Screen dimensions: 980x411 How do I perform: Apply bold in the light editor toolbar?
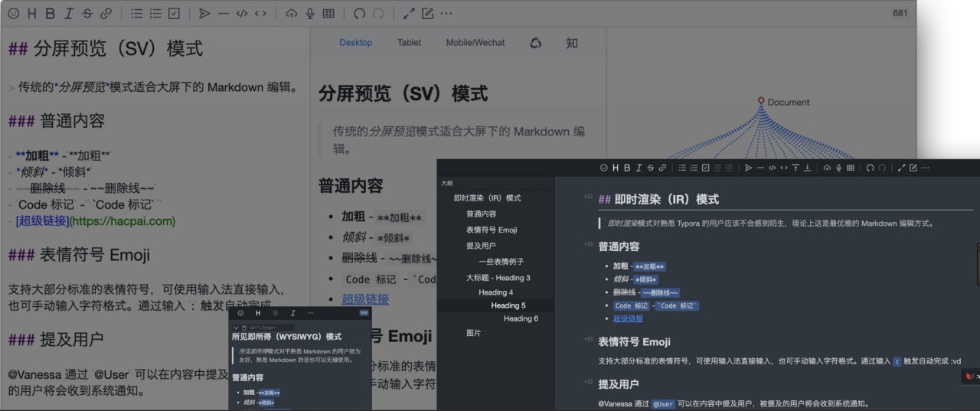pos(50,14)
